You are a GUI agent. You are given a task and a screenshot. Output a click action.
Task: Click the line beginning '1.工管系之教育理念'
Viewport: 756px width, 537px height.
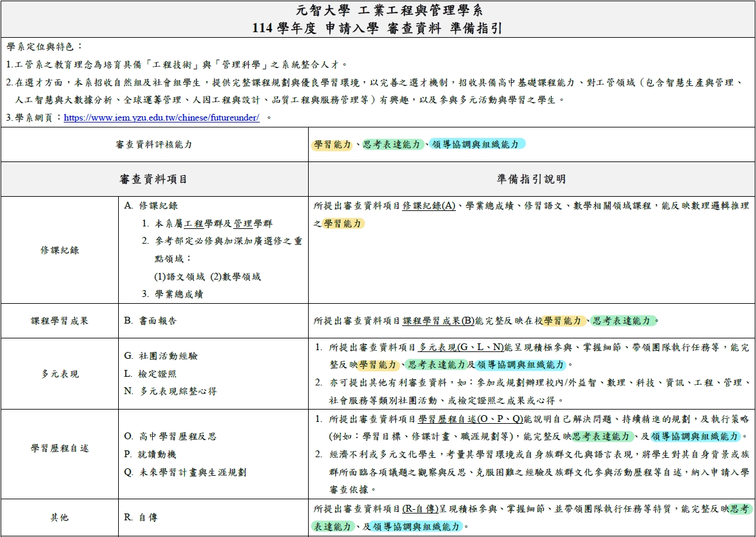178,64
